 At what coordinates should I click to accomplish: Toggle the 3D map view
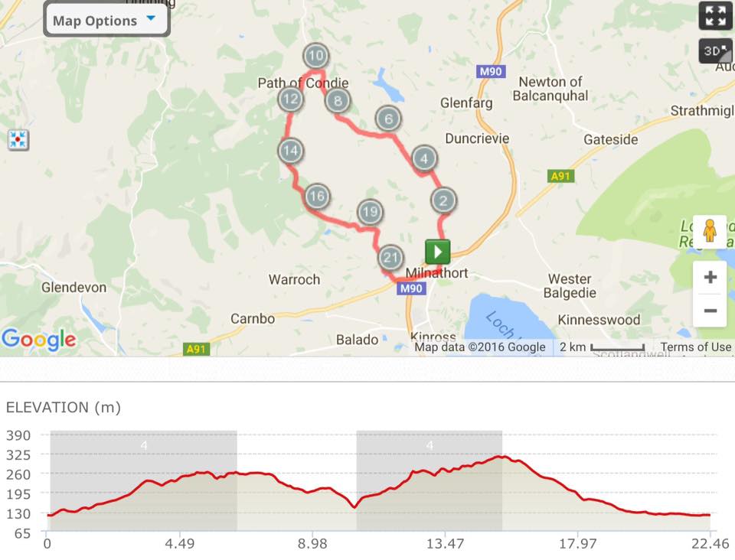pos(715,51)
